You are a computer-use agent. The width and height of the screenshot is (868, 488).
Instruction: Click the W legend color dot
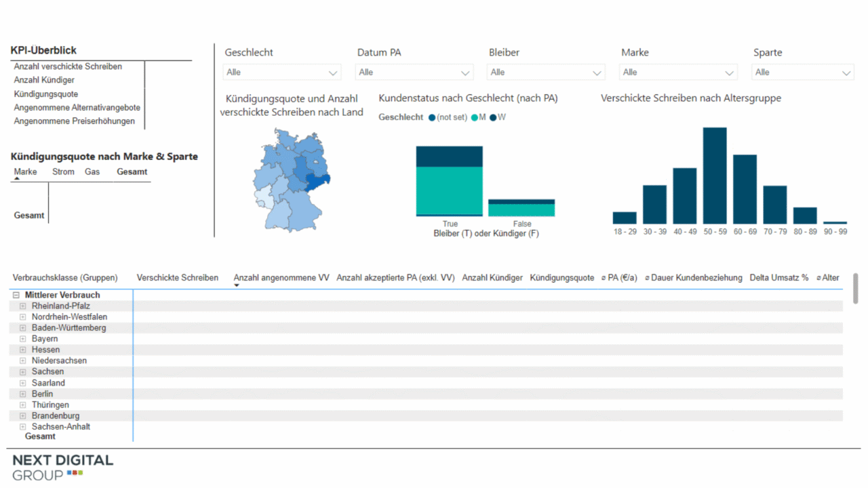coord(493,118)
